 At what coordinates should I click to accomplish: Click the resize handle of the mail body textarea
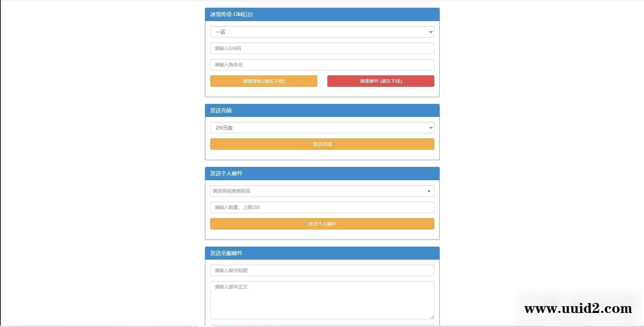pyautogui.click(x=432, y=316)
